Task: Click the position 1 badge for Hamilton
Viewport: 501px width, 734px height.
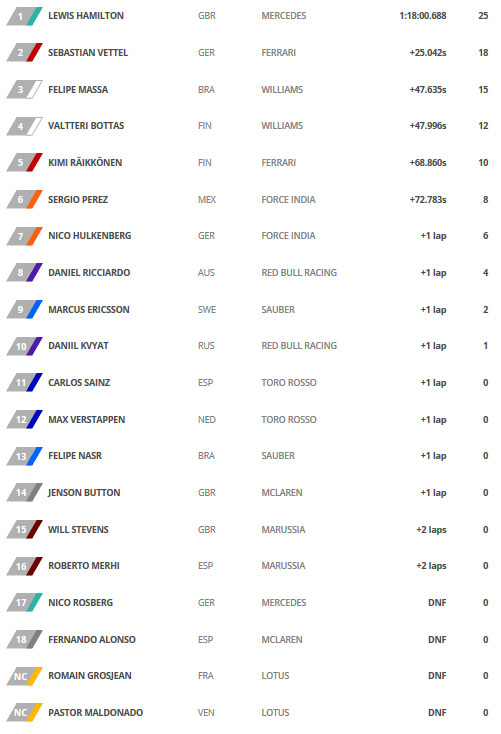Action: pyautogui.click(x=24, y=16)
